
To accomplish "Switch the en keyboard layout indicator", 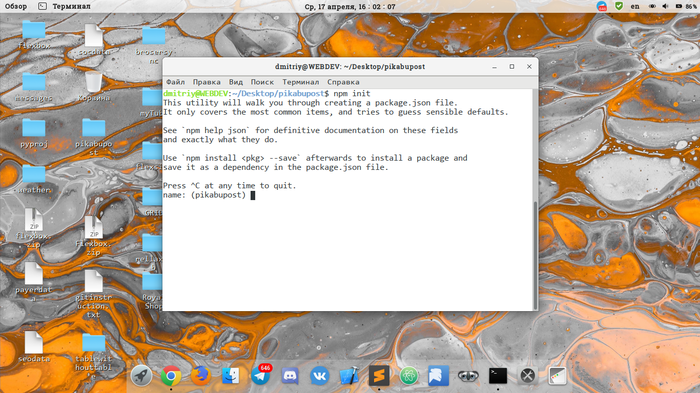I will coord(635,6).
